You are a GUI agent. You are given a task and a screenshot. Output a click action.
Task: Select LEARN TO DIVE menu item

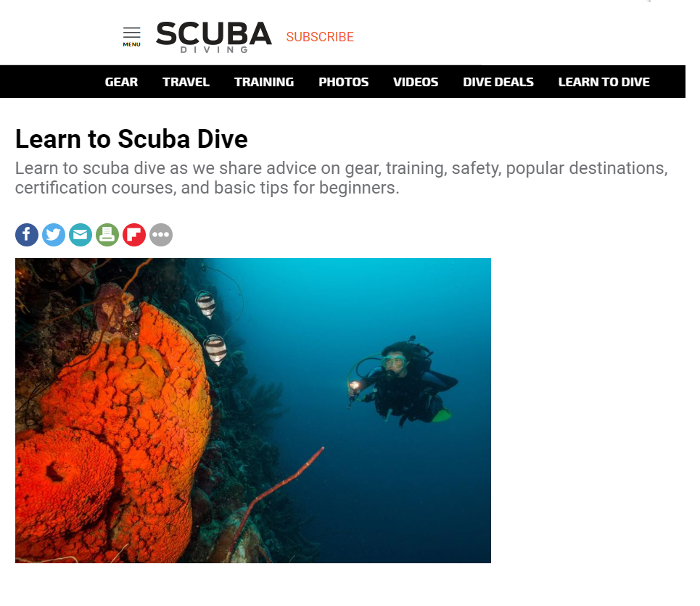pos(604,82)
